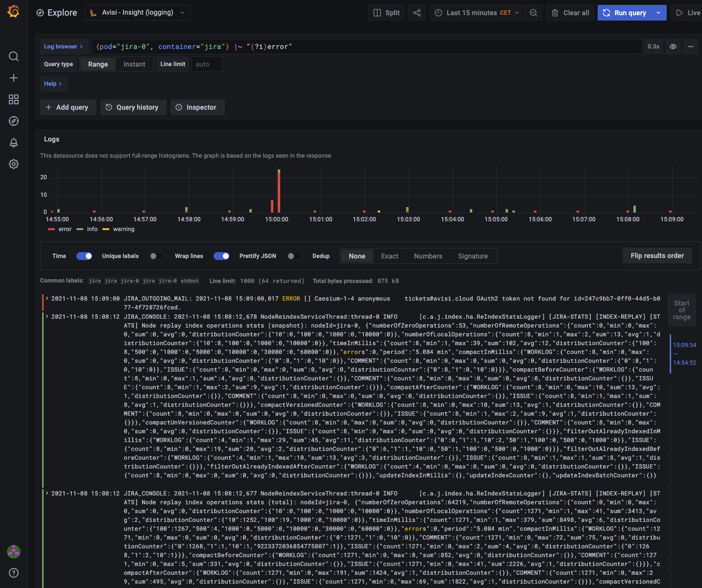Image resolution: width=702 pixels, height=588 pixels.
Task: Toggle the Wrap lines switch
Action: (221, 256)
